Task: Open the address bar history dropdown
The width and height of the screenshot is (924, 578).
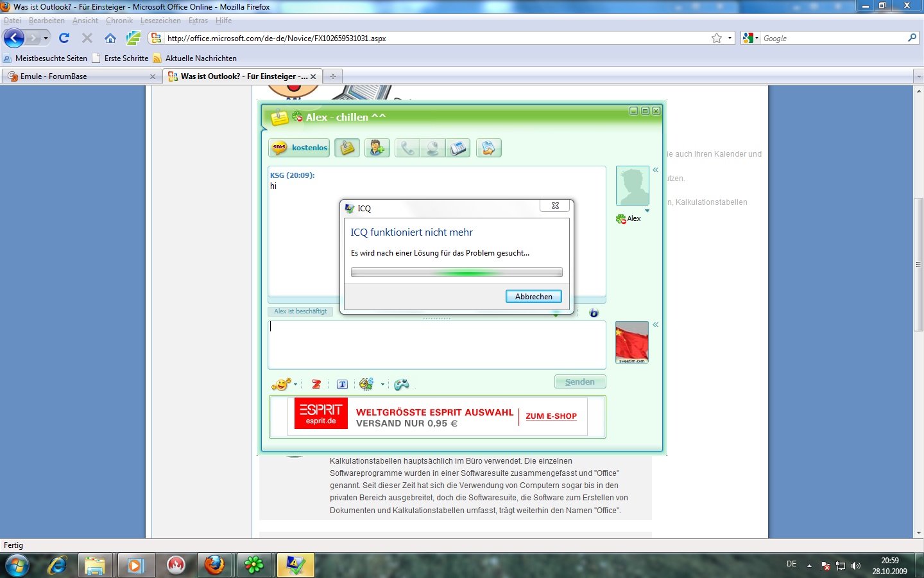Action: pyautogui.click(x=730, y=38)
